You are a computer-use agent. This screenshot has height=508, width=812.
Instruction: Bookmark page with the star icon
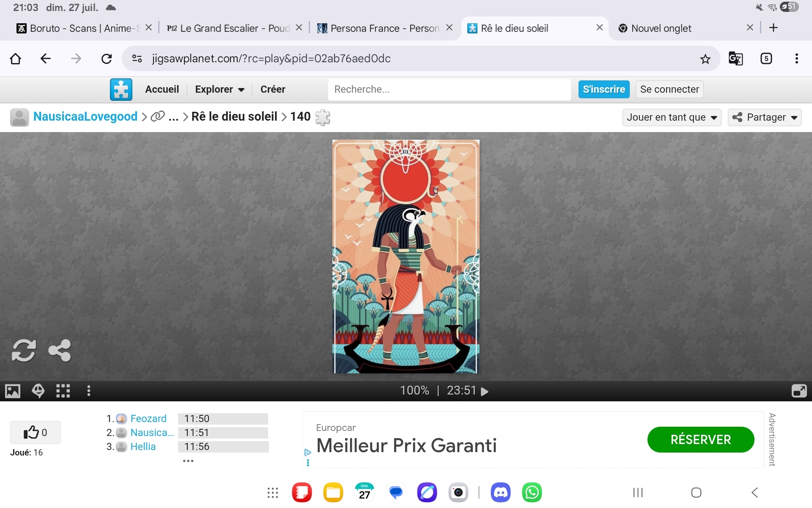point(705,59)
